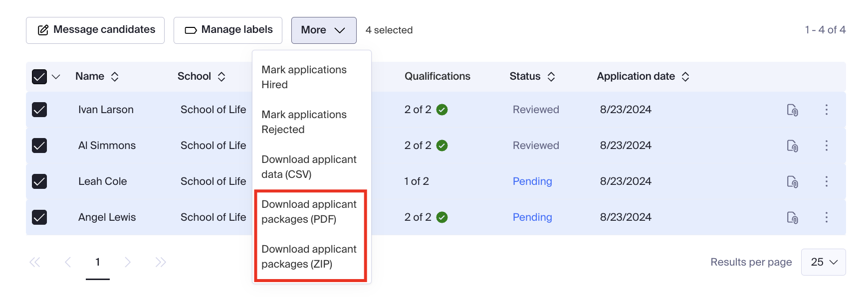Open kebab menu for Leah Cole row

point(827,181)
